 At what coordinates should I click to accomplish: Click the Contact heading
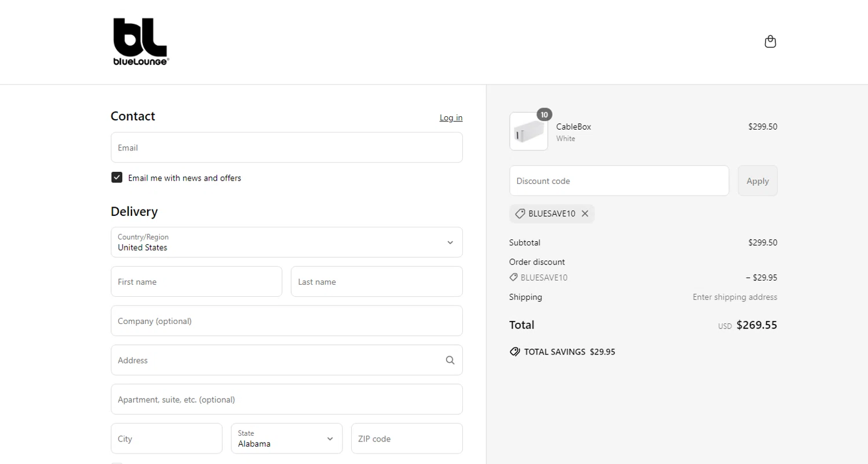click(133, 116)
